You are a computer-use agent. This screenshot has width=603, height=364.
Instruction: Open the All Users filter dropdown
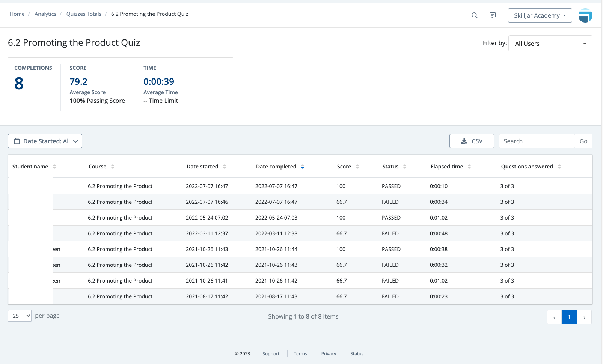[x=550, y=44]
